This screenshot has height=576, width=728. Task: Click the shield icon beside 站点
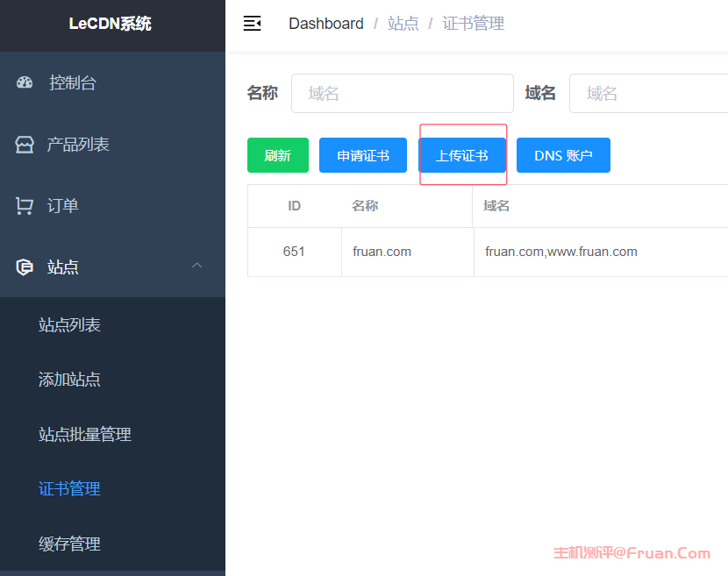click(25, 267)
